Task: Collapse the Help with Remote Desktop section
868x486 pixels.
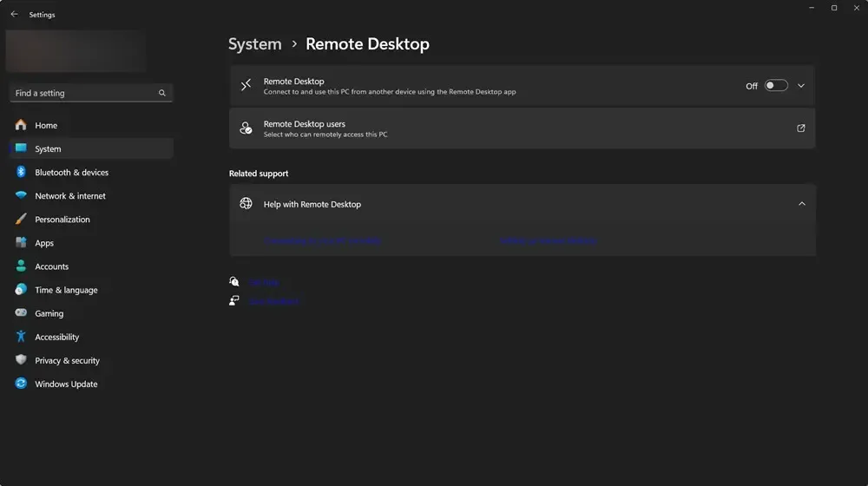Action: (x=801, y=204)
